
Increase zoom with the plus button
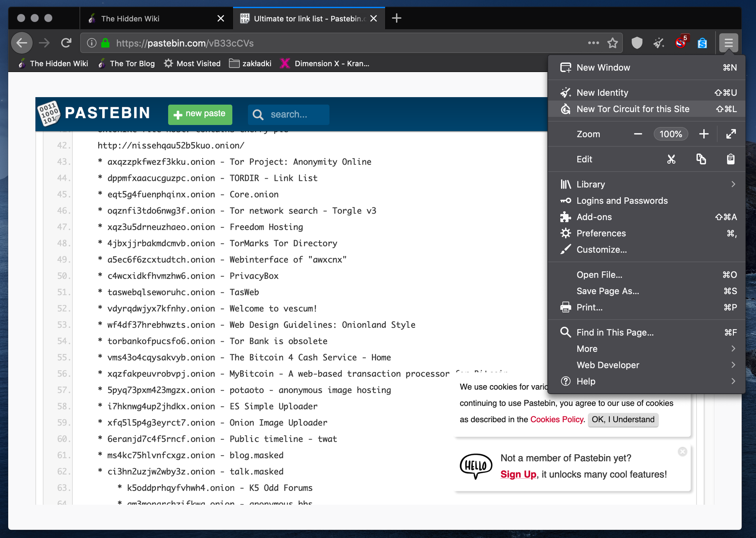(704, 134)
